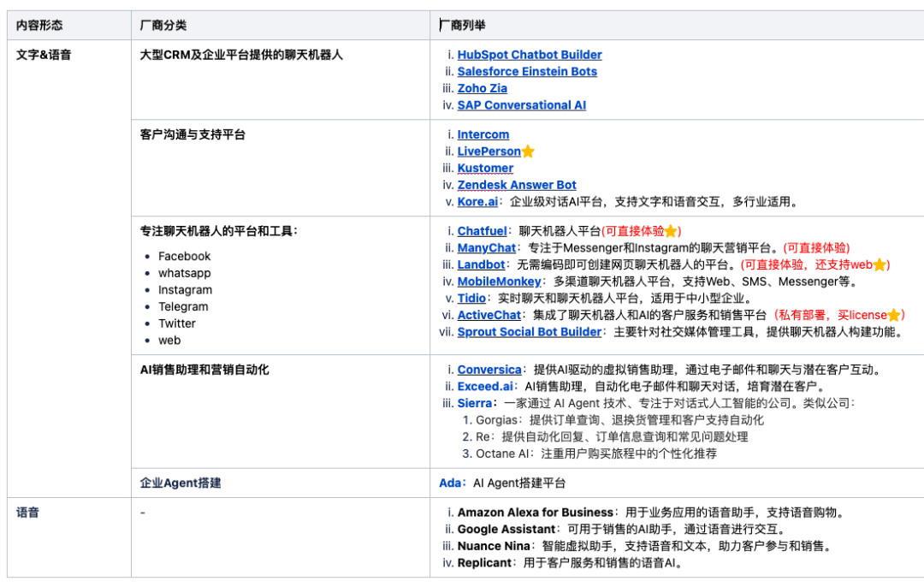Open the Exceed.ai link
The image size is (924, 587).
click(x=485, y=387)
